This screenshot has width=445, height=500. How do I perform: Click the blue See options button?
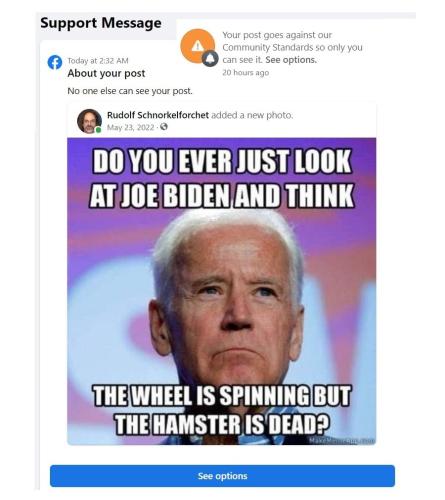tap(222, 476)
